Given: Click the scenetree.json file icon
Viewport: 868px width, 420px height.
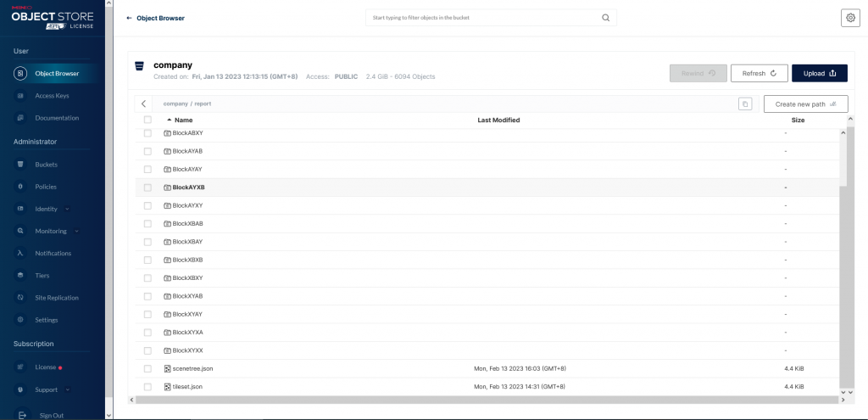Looking at the screenshot, I should pos(168,369).
